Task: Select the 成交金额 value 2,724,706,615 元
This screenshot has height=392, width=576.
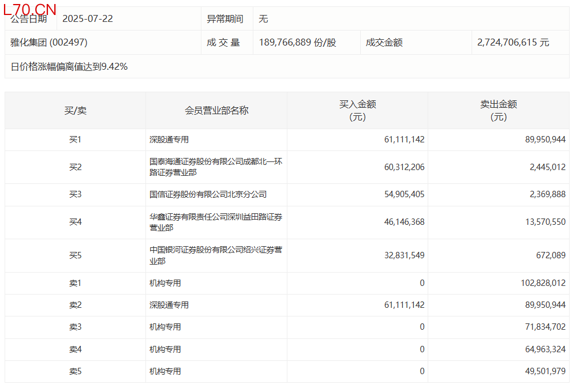Action: pyautogui.click(x=513, y=43)
